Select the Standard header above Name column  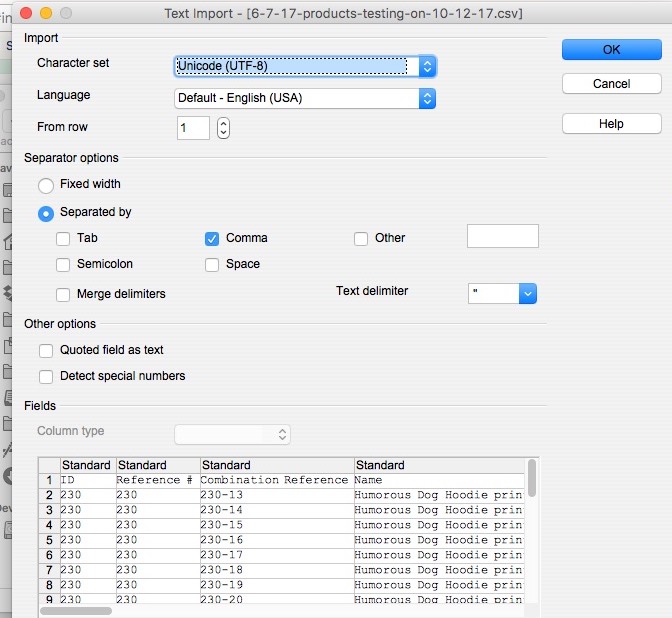(x=439, y=465)
